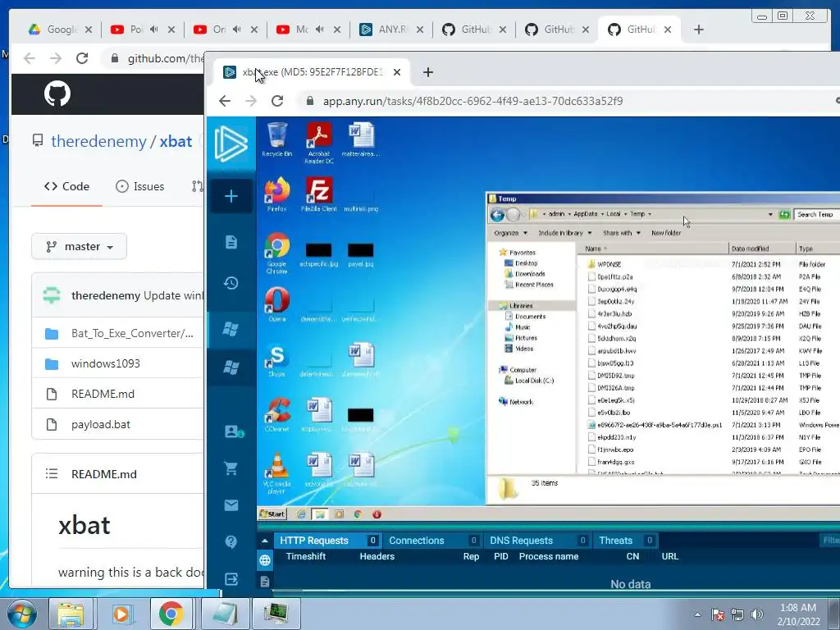Switch to the Connections tab

point(433,541)
